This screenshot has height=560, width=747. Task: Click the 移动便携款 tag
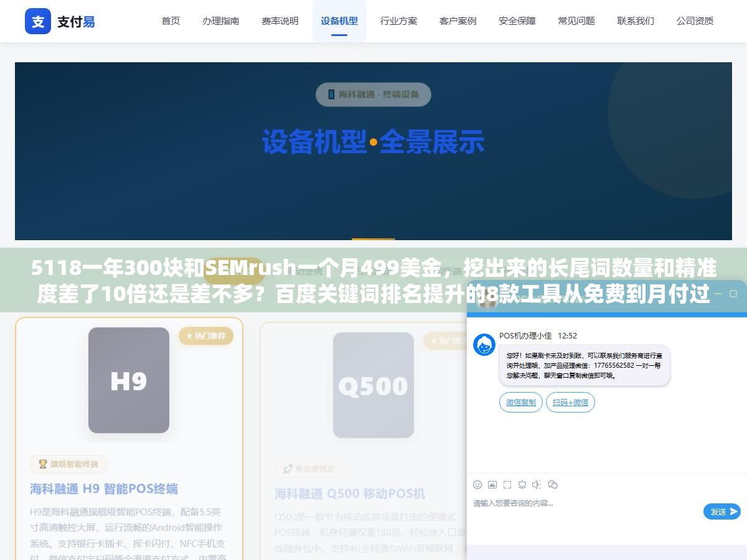(309, 469)
